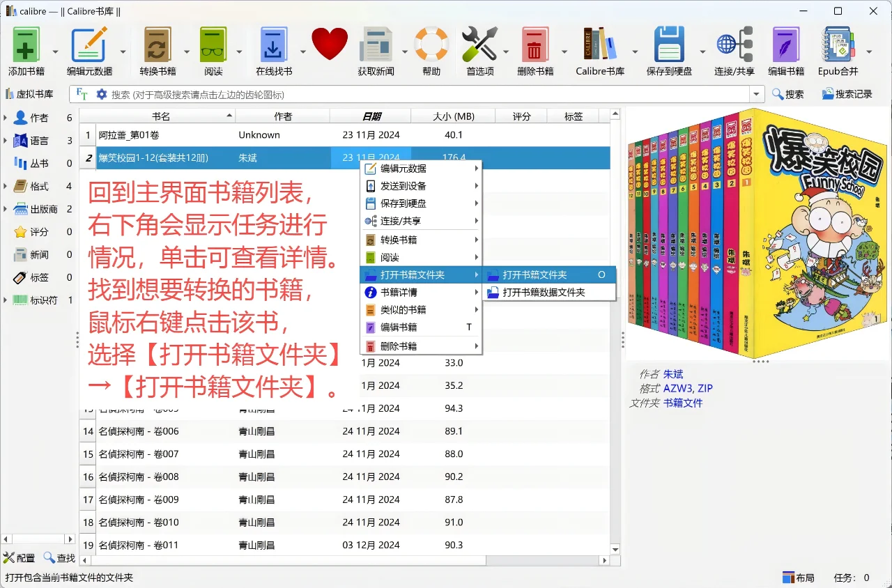This screenshot has width=892, height=588.
Task: Click the Find (查找) button in tag browser
Action: 59,558
